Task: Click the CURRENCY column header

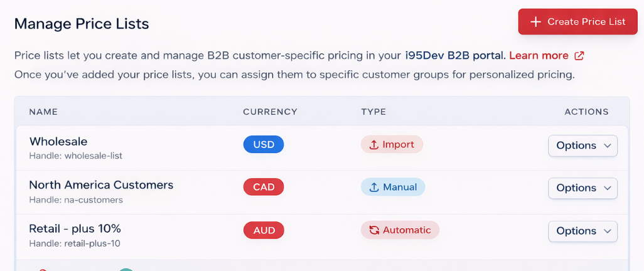Action: [270, 112]
